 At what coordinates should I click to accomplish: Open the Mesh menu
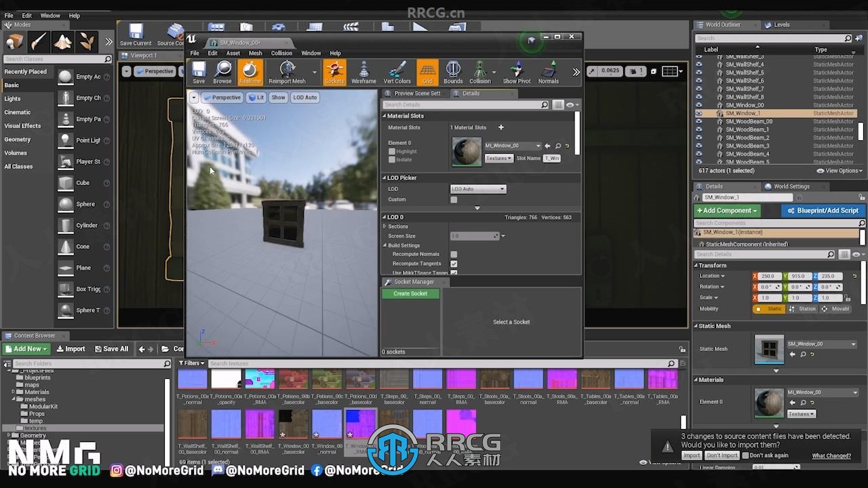click(255, 53)
